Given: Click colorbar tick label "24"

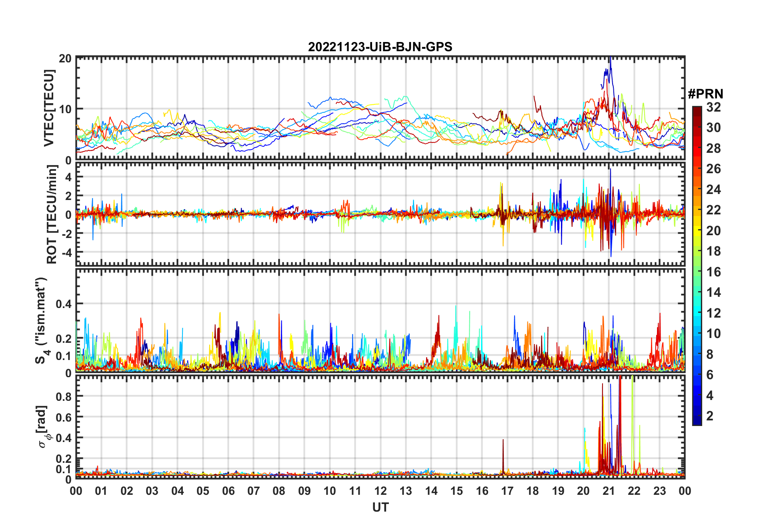Looking at the screenshot, I should point(713,190).
